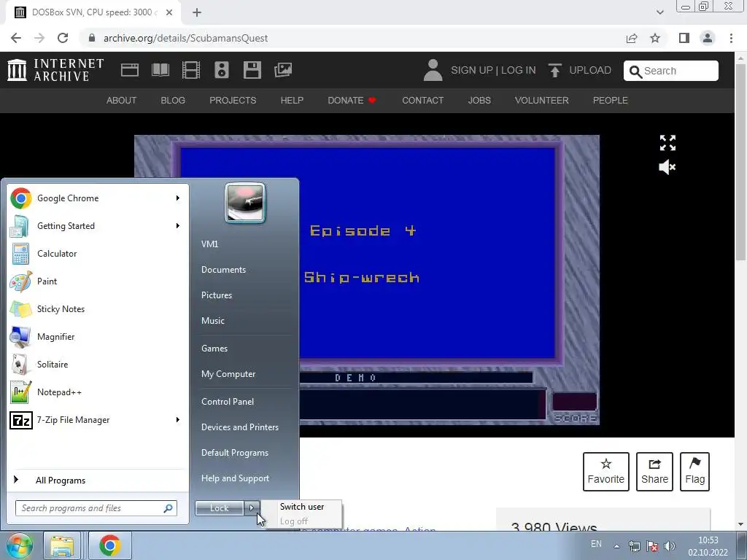Open Internet Archive Web (Wayback) icon
This screenshot has height=560, width=747.
pyautogui.click(x=130, y=70)
